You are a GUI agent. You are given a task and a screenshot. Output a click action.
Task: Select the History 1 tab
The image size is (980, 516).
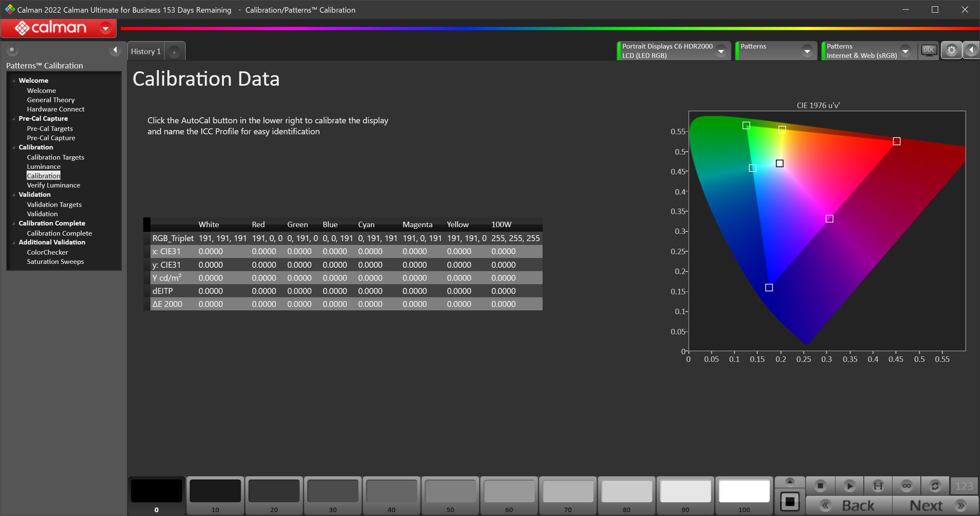coord(146,51)
